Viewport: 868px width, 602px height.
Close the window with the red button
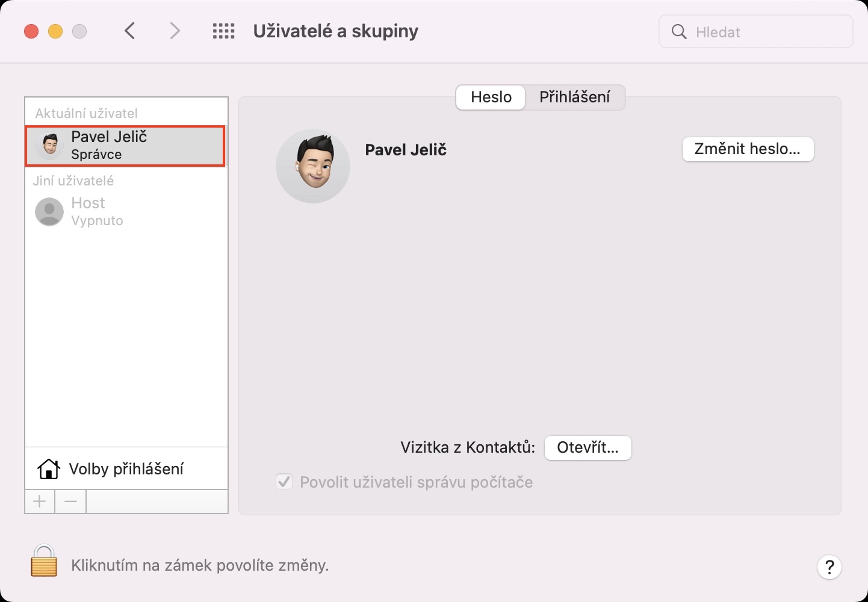point(31,31)
